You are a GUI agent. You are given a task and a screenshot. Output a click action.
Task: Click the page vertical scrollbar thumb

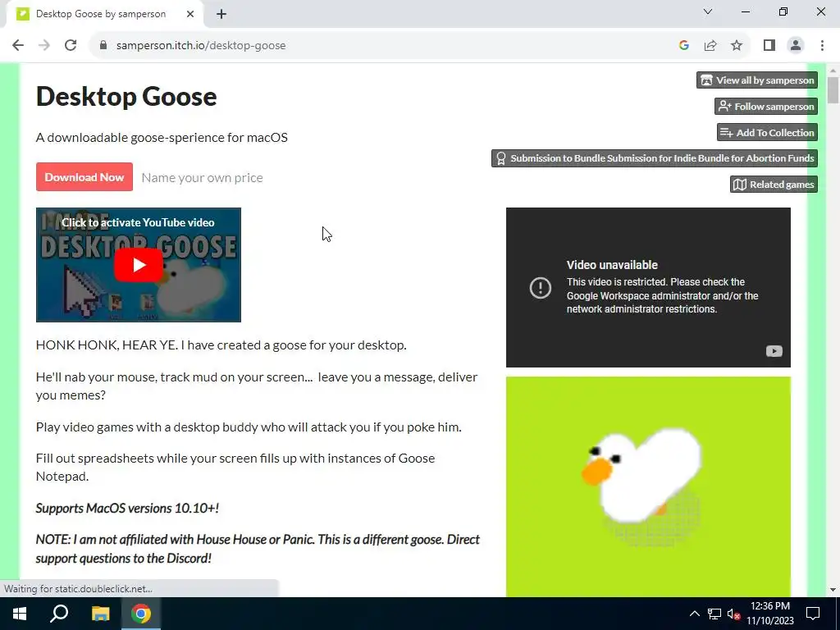pyautogui.click(x=833, y=90)
